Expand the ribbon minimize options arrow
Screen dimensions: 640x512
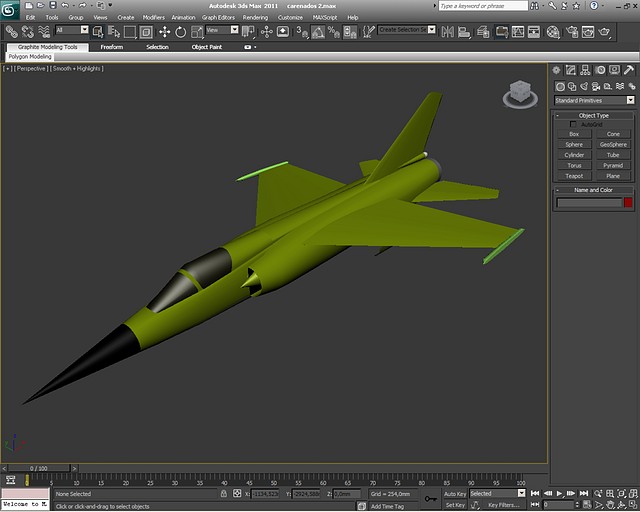(255, 47)
